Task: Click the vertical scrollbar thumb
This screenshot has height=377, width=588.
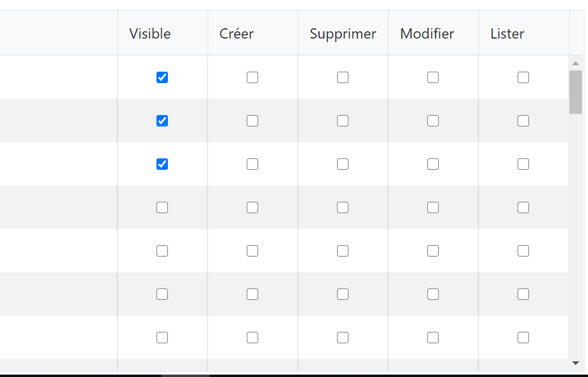Action: point(575,92)
